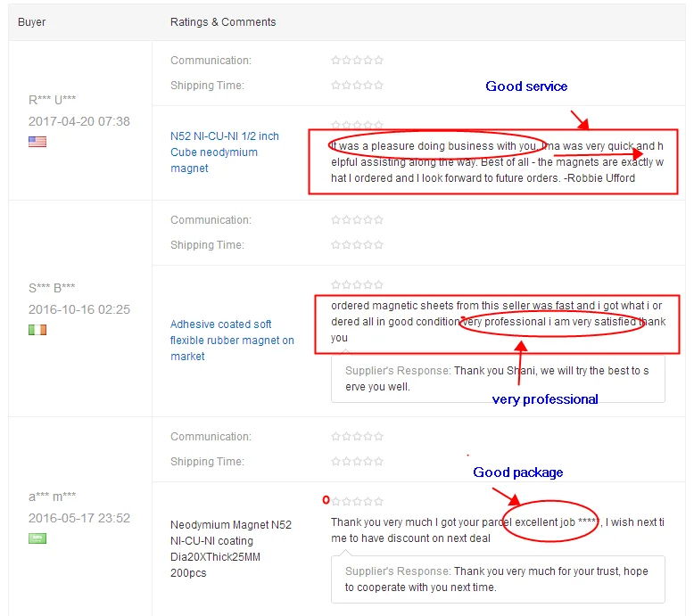This screenshot has width=694, height=616.
Task: Click the Neodymium Magnet N52 Dia20XThick25MM product text
Action: click(x=231, y=549)
